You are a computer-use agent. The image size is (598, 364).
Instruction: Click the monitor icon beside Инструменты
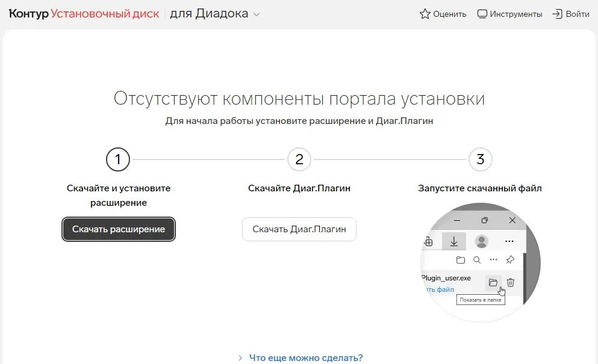[x=482, y=14]
